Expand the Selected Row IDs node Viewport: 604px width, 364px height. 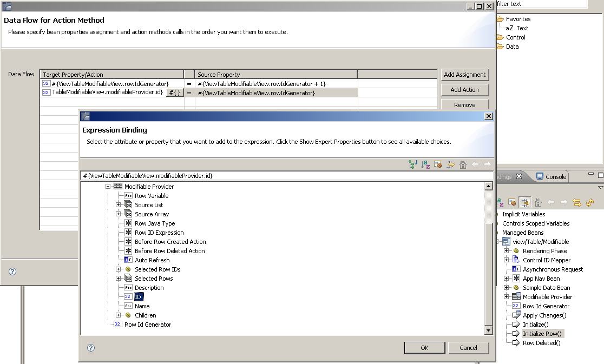[119, 269]
